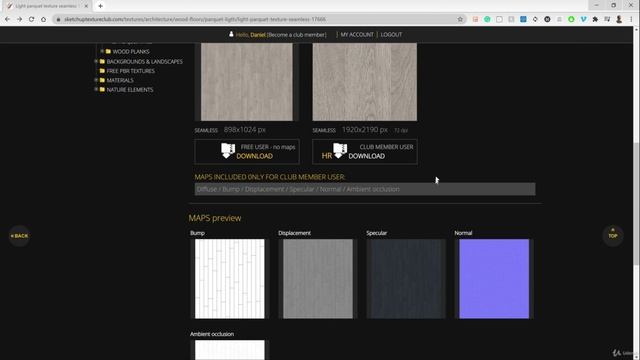Image resolution: width=640 pixels, height=360 pixels.
Task: Click the site info lock icon
Action: [58, 19]
